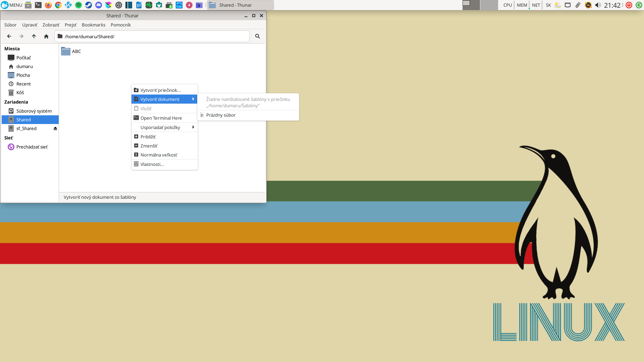The width and height of the screenshot is (644, 362).
Task: Open Discord from the top panel
Action: pyautogui.click(x=99, y=5)
